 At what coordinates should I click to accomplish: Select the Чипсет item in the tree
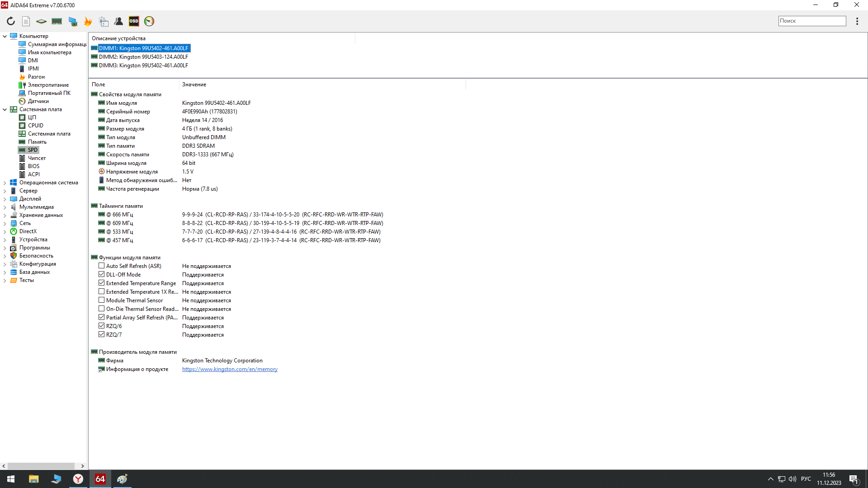(37, 158)
